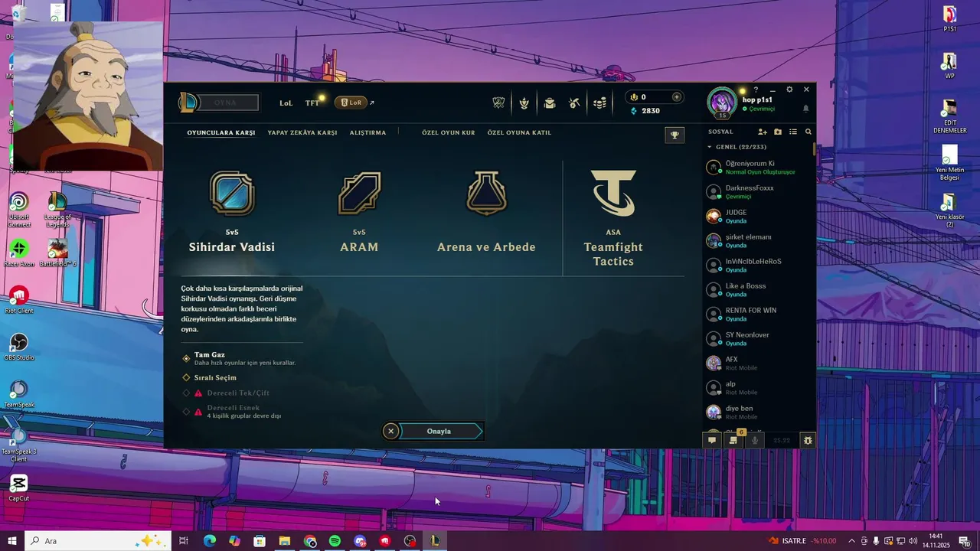Click the Onayla confirm button

click(440, 431)
